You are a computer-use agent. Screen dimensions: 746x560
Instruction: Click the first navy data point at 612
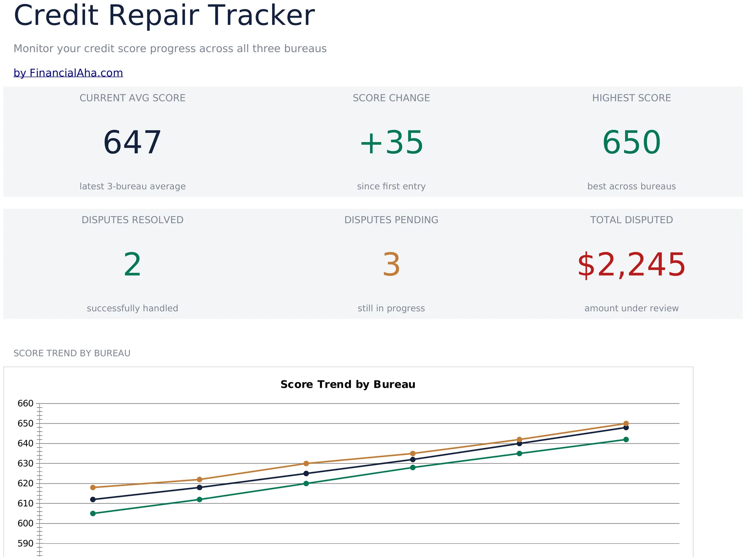pos(93,500)
